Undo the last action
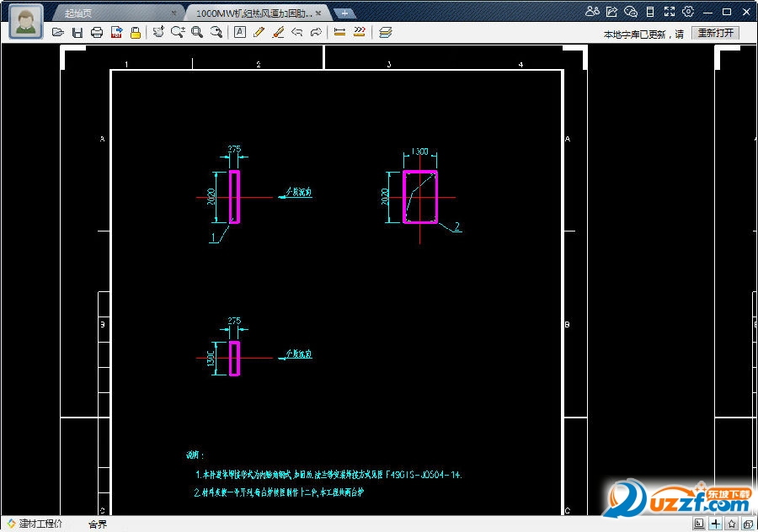Image resolution: width=758 pixels, height=532 pixels. (x=296, y=32)
